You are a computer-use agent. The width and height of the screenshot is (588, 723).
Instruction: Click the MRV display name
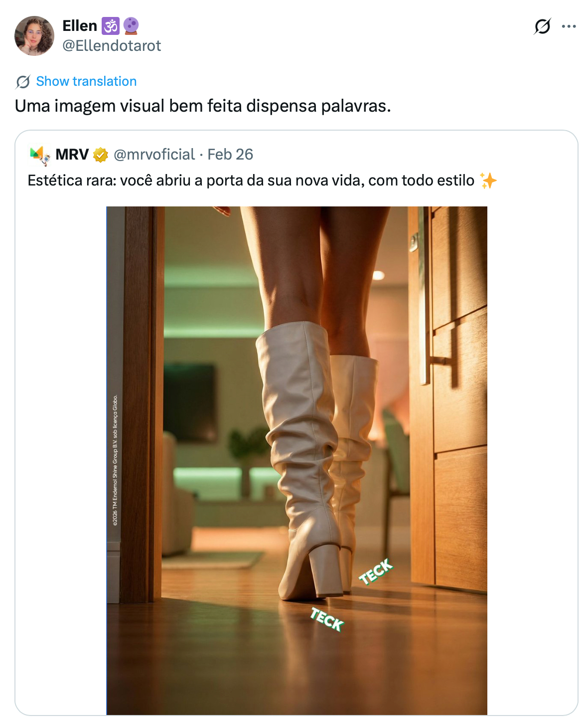click(72, 155)
